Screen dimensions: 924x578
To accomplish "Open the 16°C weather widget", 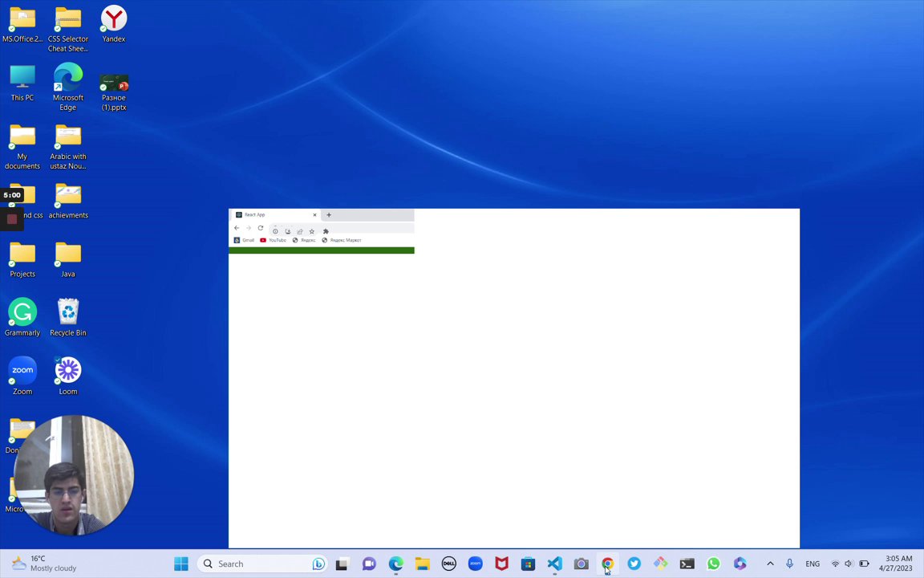I will 44,564.
